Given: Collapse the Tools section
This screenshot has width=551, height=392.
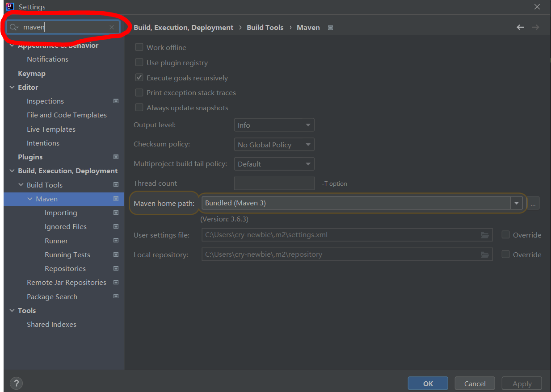Looking at the screenshot, I should 12,310.
